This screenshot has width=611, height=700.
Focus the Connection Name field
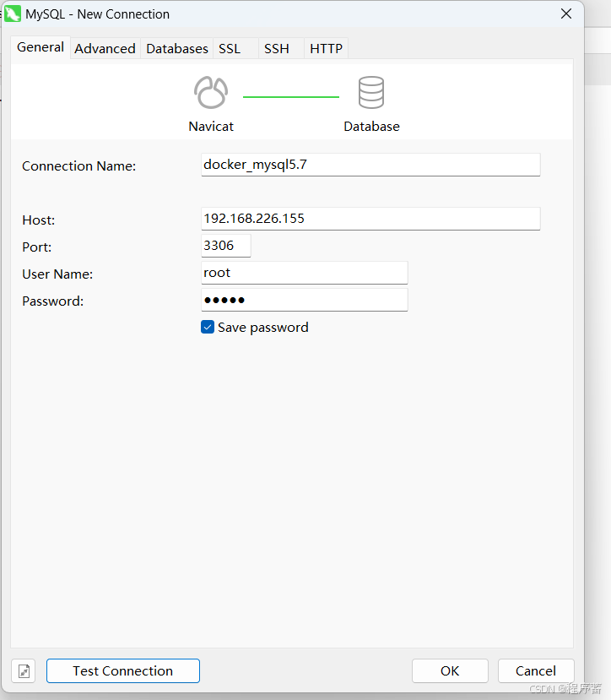point(370,165)
